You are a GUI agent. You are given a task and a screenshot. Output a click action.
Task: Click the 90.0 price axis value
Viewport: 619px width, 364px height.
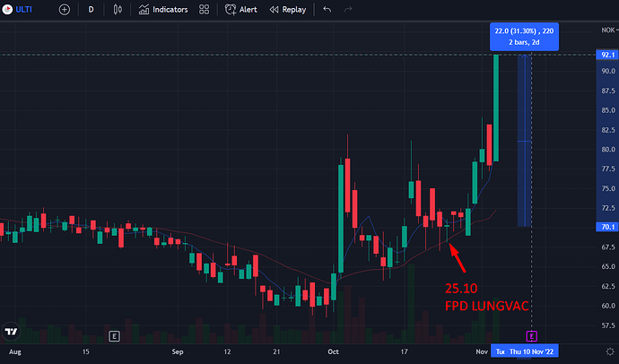[608, 71]
